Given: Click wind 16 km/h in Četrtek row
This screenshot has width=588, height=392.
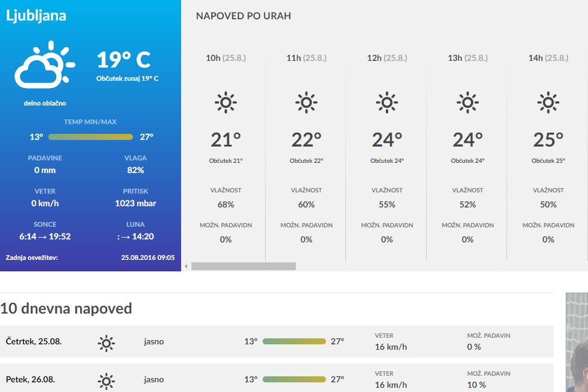Looking at the screenshot, I should click(x=391, y=347).
